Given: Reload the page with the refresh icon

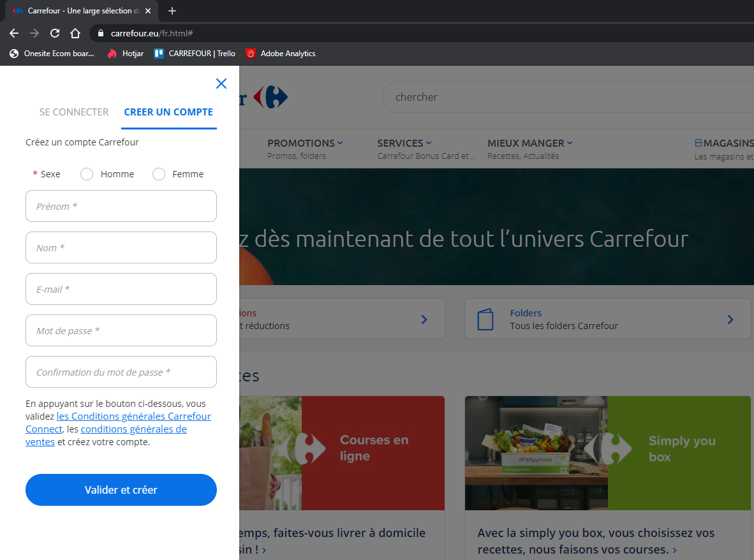Looking at the screenshot, I should 55,33.
